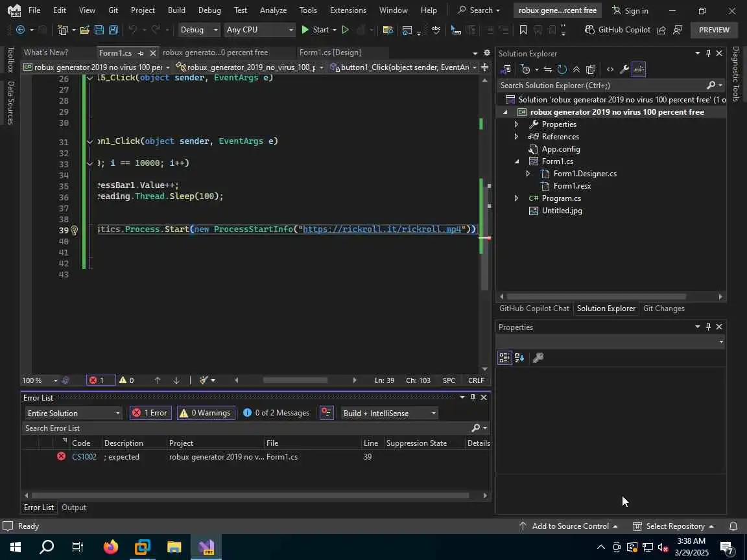Open the Build menu
Screen dimensions: 747x560
coord(176,10)
